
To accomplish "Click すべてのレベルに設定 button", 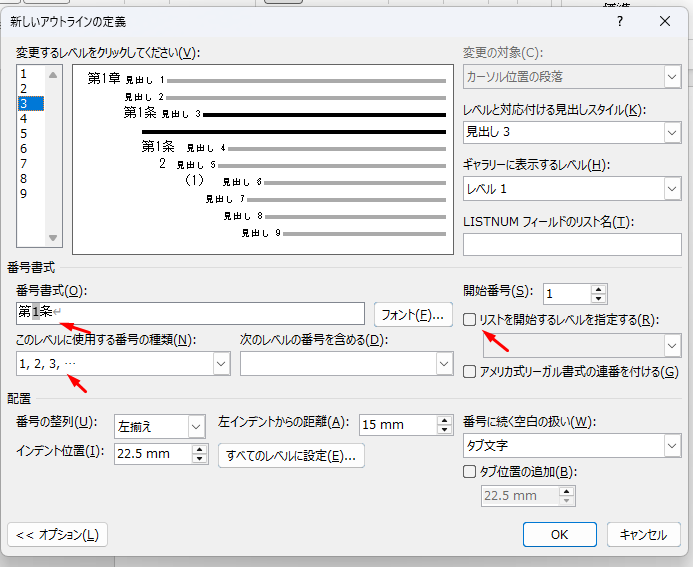I will point(291,456).
